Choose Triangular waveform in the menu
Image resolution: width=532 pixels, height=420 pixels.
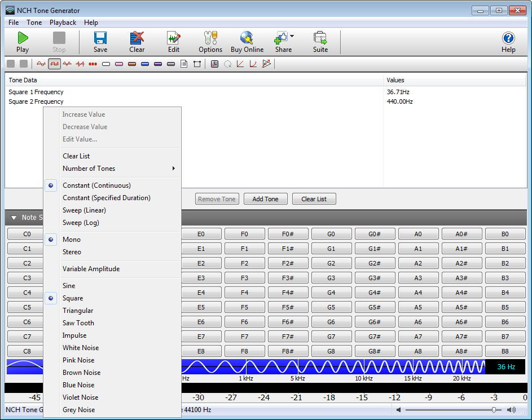(112, 311)
